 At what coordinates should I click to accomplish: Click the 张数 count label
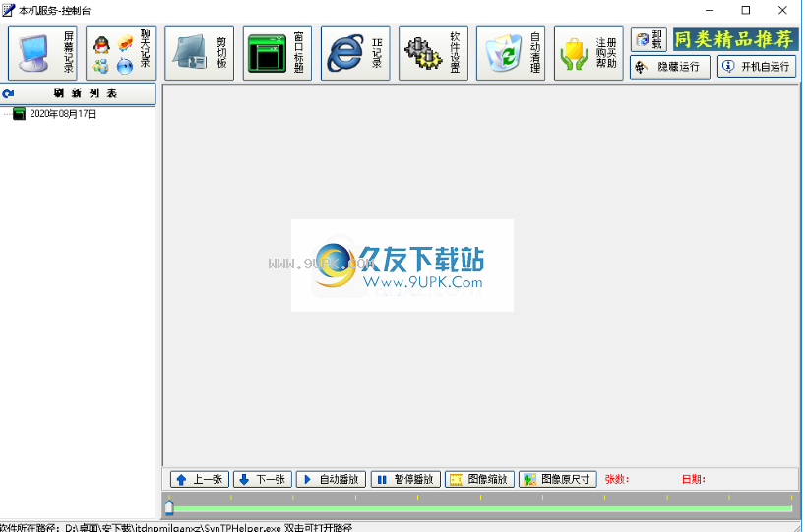pyautogui.click(x=617, y=479)
